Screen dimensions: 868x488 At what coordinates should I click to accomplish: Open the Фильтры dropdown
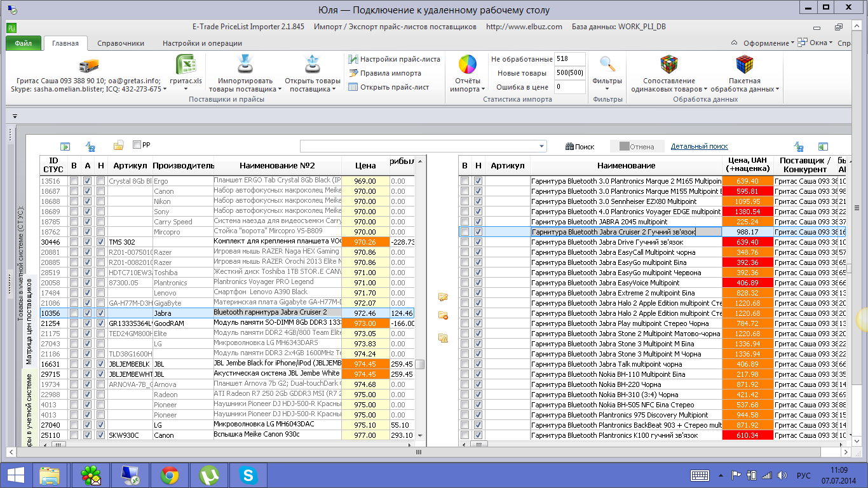point(607,89)
